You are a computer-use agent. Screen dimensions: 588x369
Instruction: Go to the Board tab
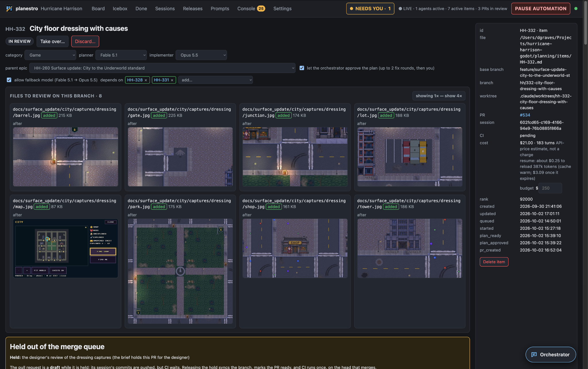98,9
